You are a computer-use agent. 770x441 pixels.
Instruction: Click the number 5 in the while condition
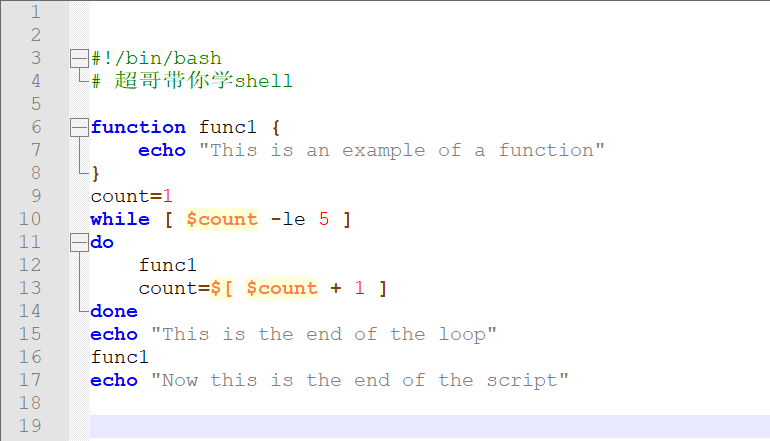point(324,219)
